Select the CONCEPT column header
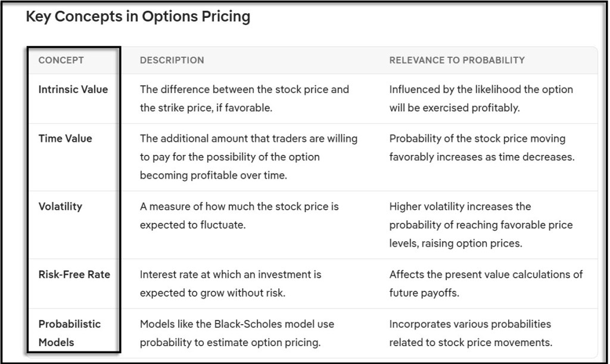 (61, 60)
